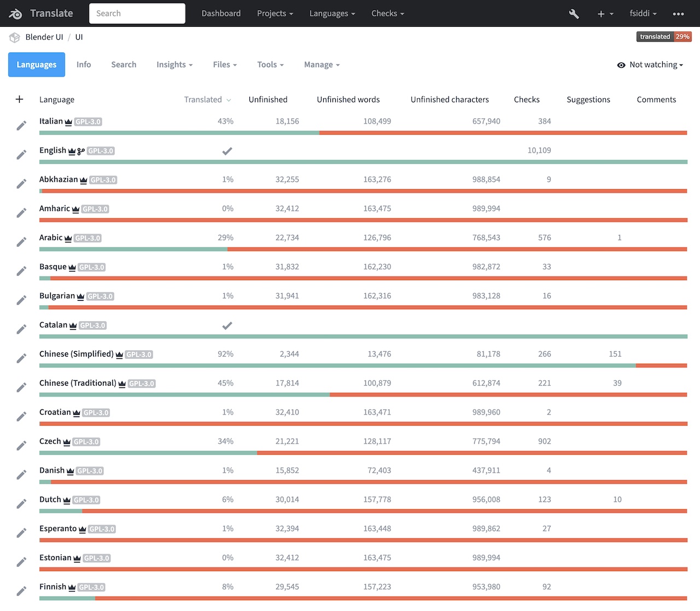Open the UI component breadcrumb link
The image size is (700, 611).
[79, 37]
